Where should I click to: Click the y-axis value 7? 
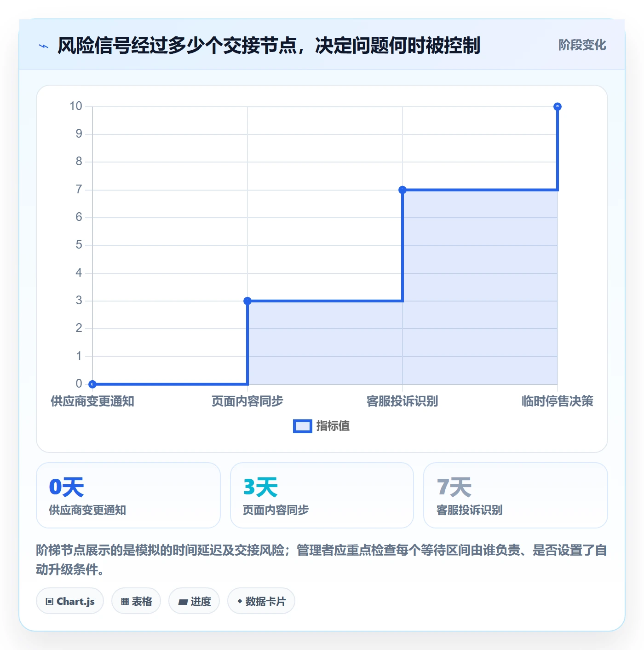point(79,190)
